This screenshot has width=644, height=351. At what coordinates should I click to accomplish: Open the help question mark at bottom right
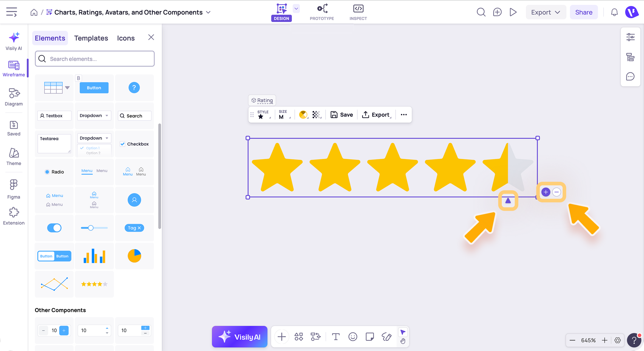pyautogui.click(x=634, y=340)
